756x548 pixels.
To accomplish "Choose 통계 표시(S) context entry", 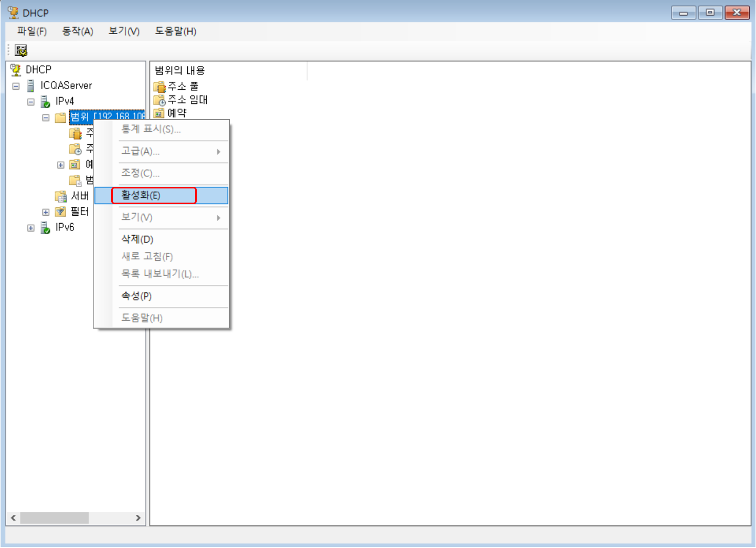I will point(161,129).
